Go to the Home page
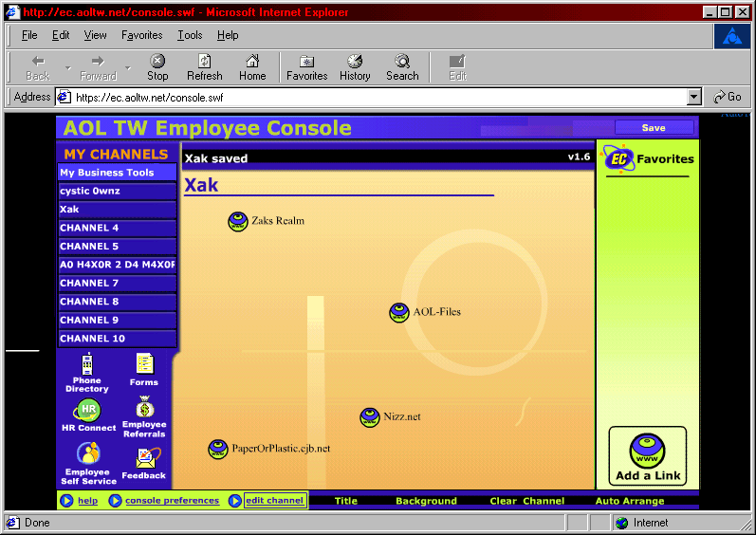Viewport: 756px width, 535px height. point(252,67)
